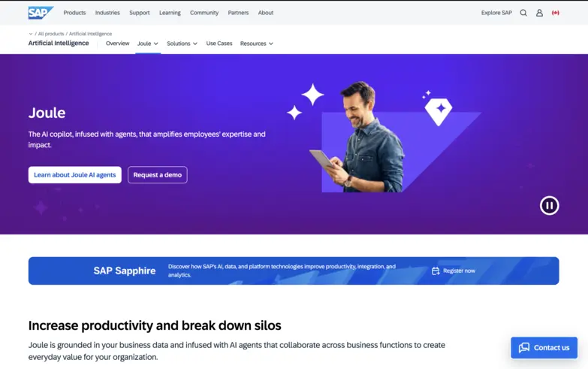Click the calendar icon beside Register now
The image size is (588, 369).
(x=436, y=271)
